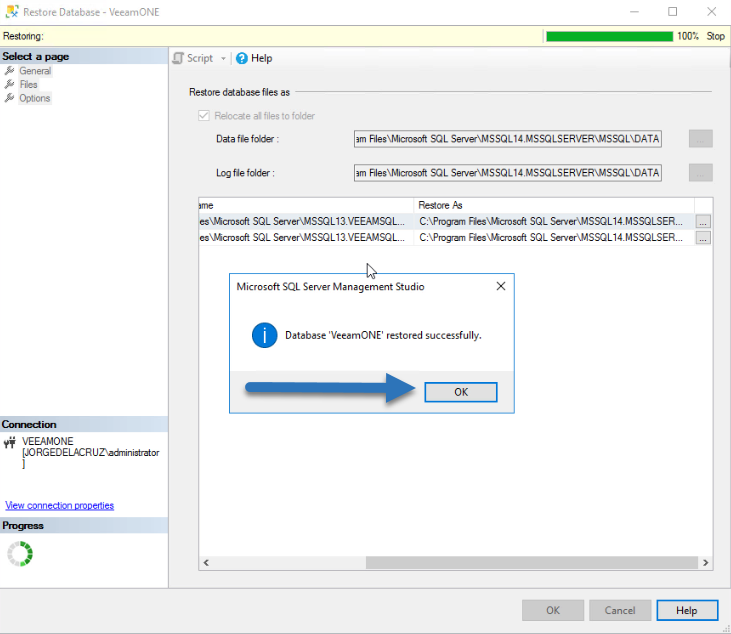731x634 pixels.
Task: Select first row MSSQL13.VEEAMSQL original path cell
Action: click(306, 221)
